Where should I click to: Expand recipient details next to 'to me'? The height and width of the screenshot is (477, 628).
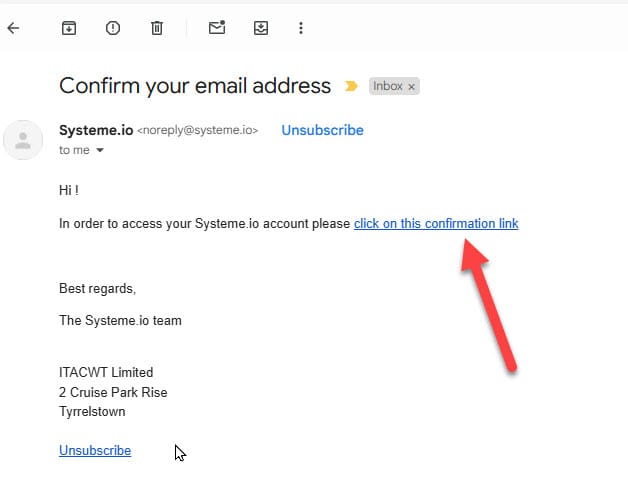(100, 150)
